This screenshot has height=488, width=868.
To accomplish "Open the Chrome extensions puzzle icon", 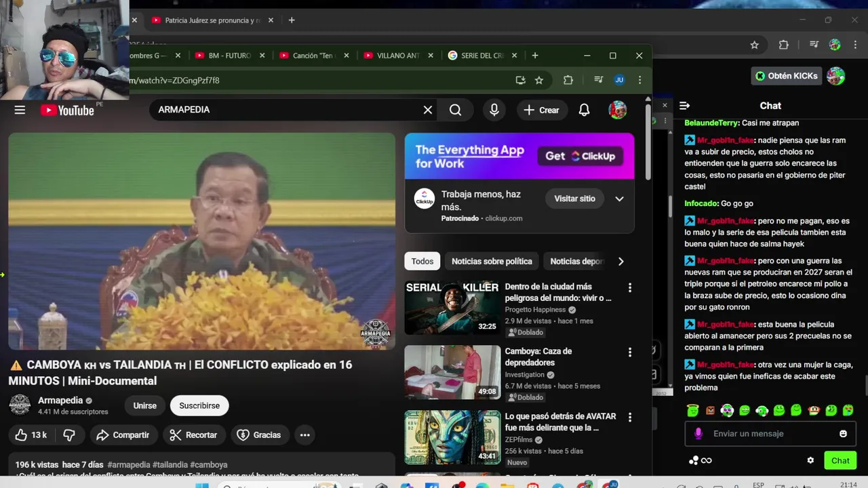I will 568,80.
